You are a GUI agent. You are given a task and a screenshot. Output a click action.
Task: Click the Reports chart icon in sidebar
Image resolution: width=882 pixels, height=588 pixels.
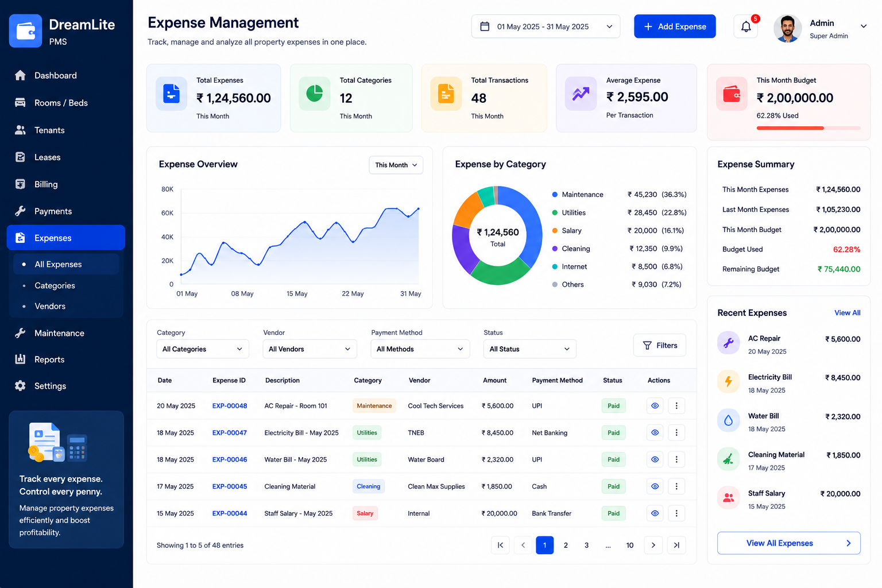click(20, 359)
